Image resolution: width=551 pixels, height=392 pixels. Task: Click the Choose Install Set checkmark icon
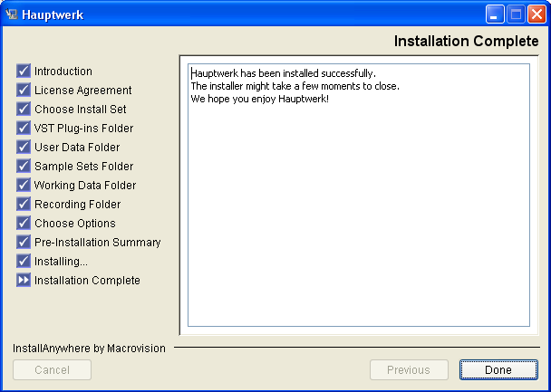(24, 109)
